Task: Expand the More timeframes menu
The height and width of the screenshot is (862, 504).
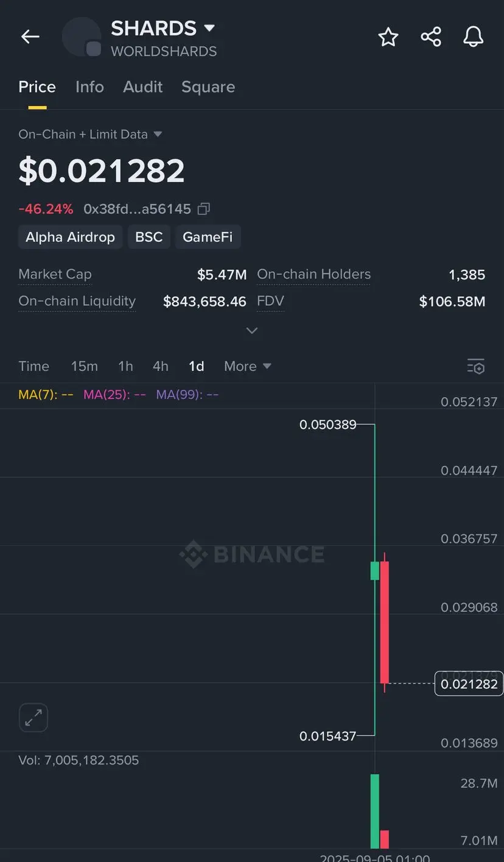Action: (x=247, y=366)
